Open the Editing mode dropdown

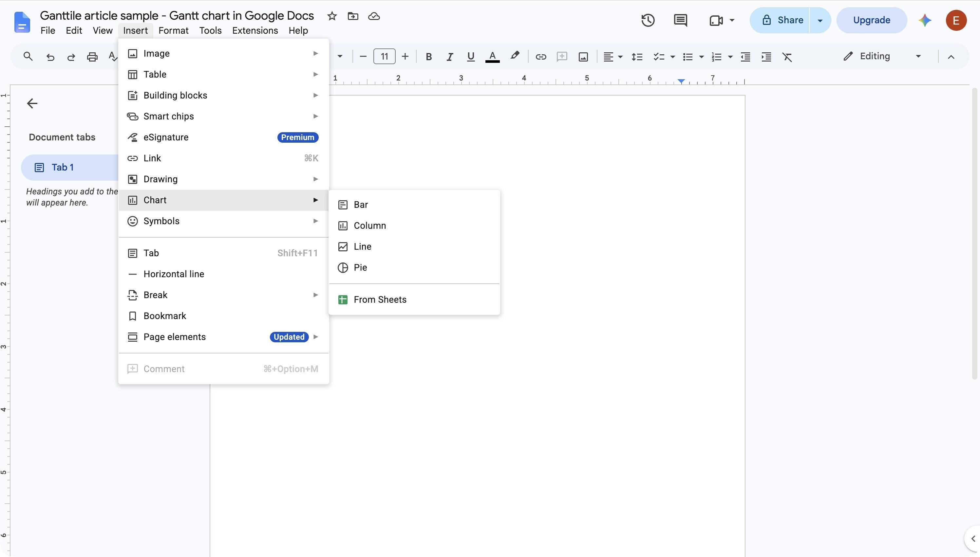[x=882, y=56]
